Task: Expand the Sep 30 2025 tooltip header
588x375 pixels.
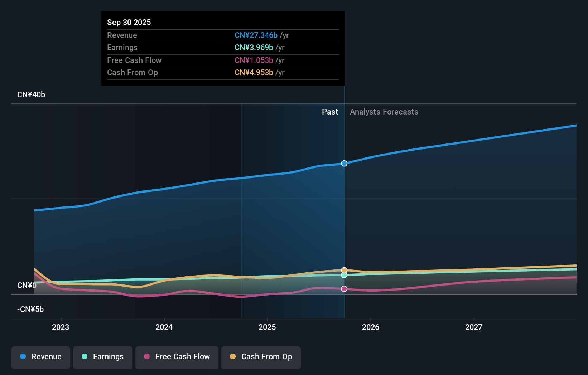Action: 129,22
